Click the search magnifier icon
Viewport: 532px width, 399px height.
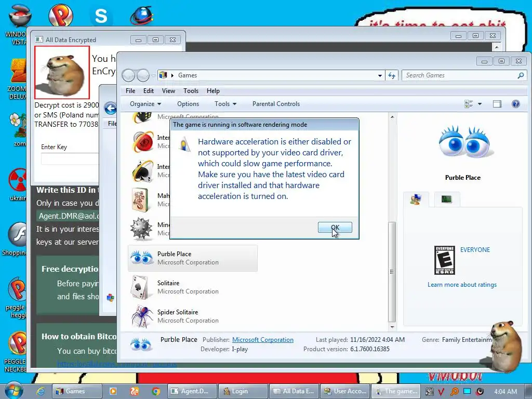pos(521,75)
